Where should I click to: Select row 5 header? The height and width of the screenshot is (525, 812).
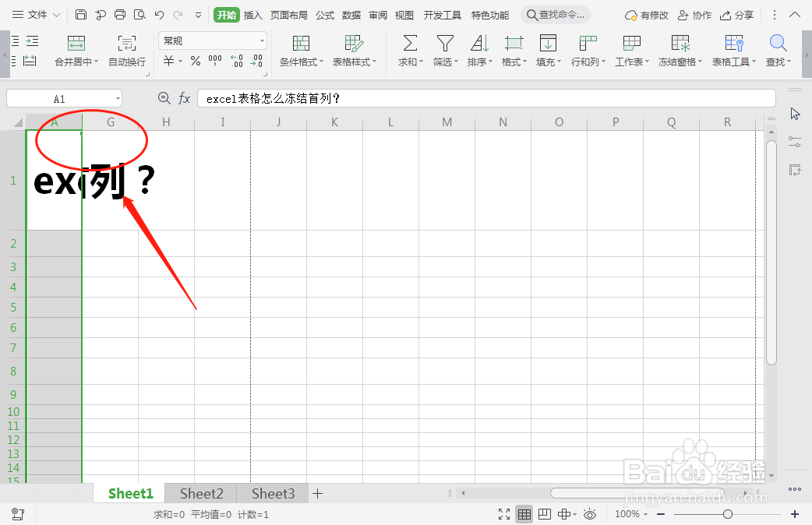point(13,307)
